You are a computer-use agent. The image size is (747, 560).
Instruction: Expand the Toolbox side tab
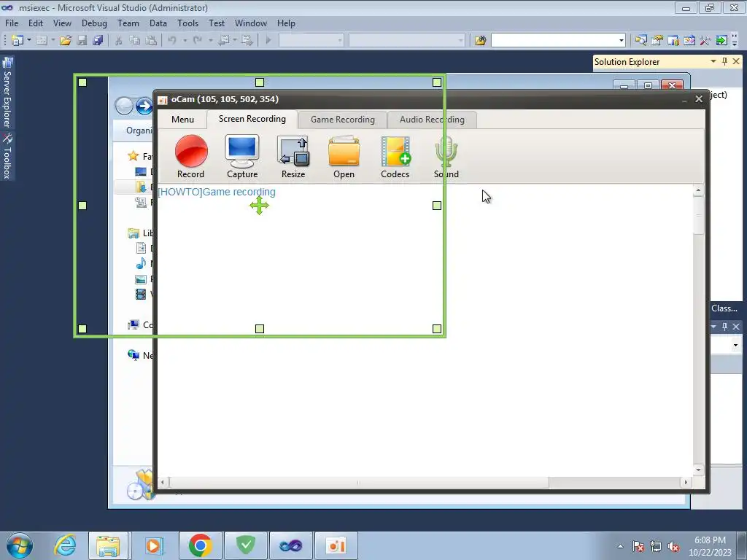pyautogui.click(x=7, y=156)
